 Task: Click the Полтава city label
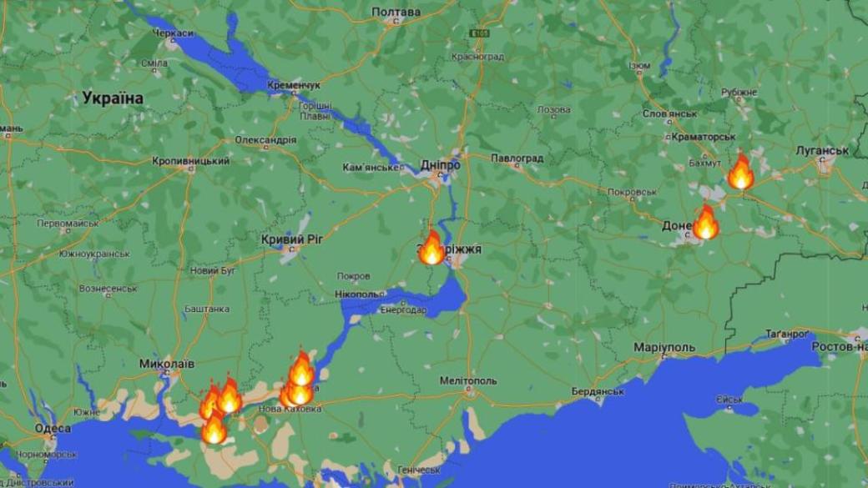click(x=396, y=13)
